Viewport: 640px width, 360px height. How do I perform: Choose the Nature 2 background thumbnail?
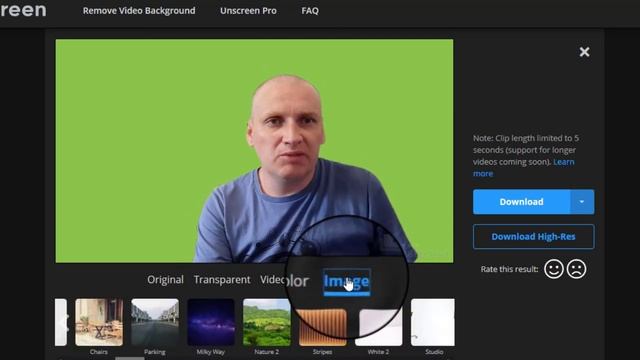click(x=267, y=322)
